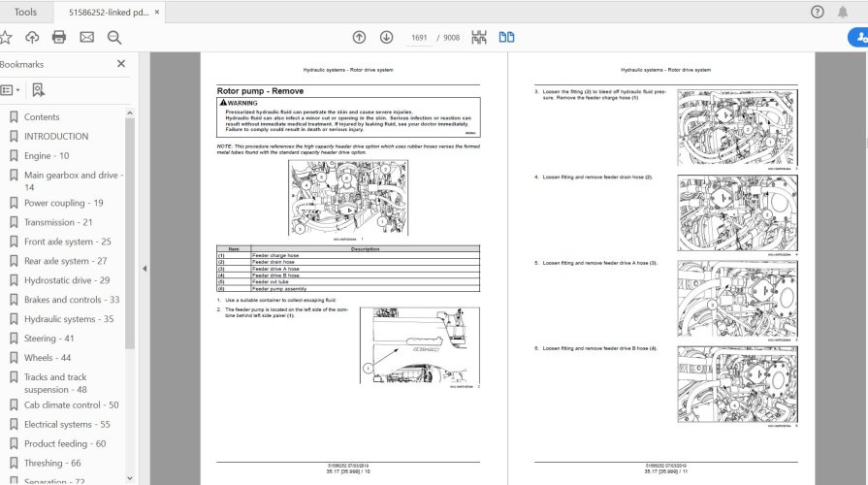Open Product feeding - 60 bookmark

pyautogui.click(x=65, y=443)
